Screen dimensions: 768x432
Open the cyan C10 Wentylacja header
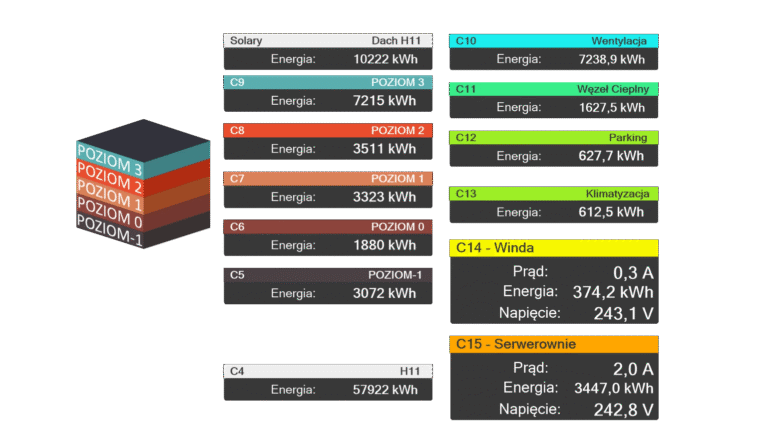pyautogui.click(x=553, y=41)
